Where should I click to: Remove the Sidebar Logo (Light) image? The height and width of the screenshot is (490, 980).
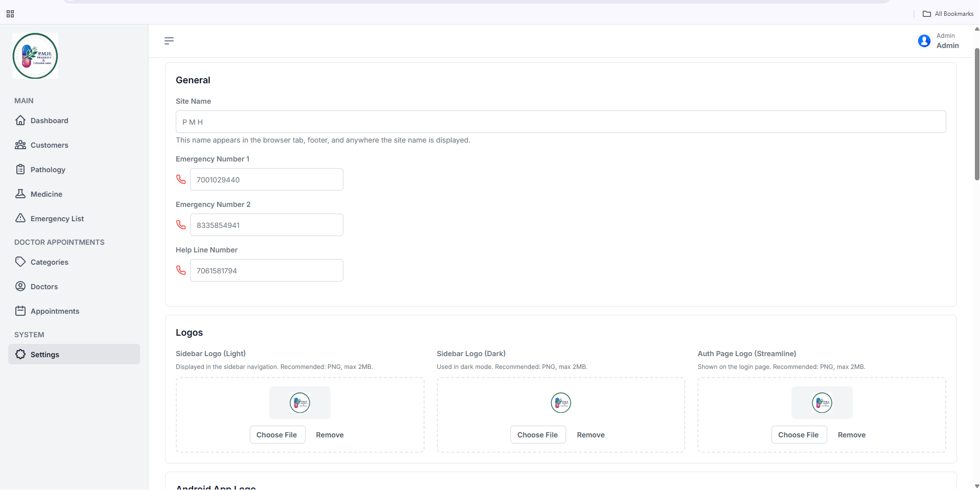330,435
